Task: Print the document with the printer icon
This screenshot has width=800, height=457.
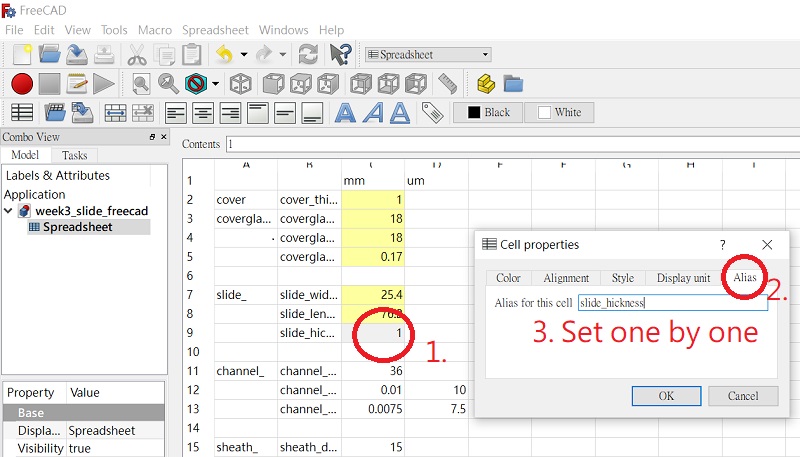Action: [104, 54]
